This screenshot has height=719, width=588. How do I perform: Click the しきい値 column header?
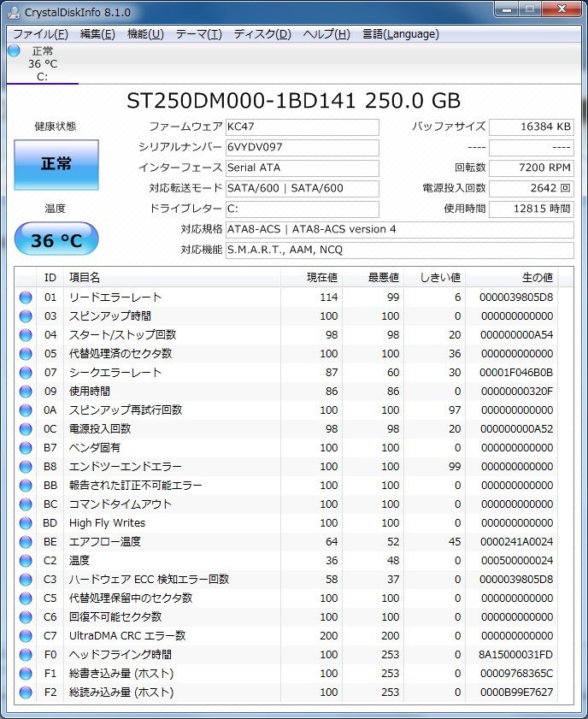point(434,277)
